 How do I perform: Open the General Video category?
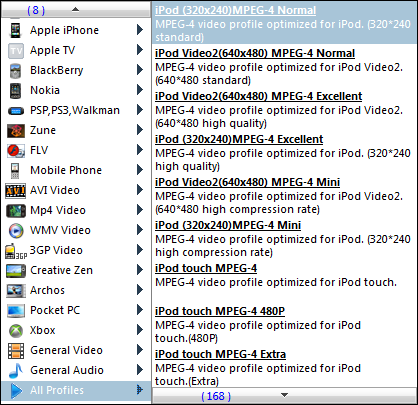pos(76,350)
